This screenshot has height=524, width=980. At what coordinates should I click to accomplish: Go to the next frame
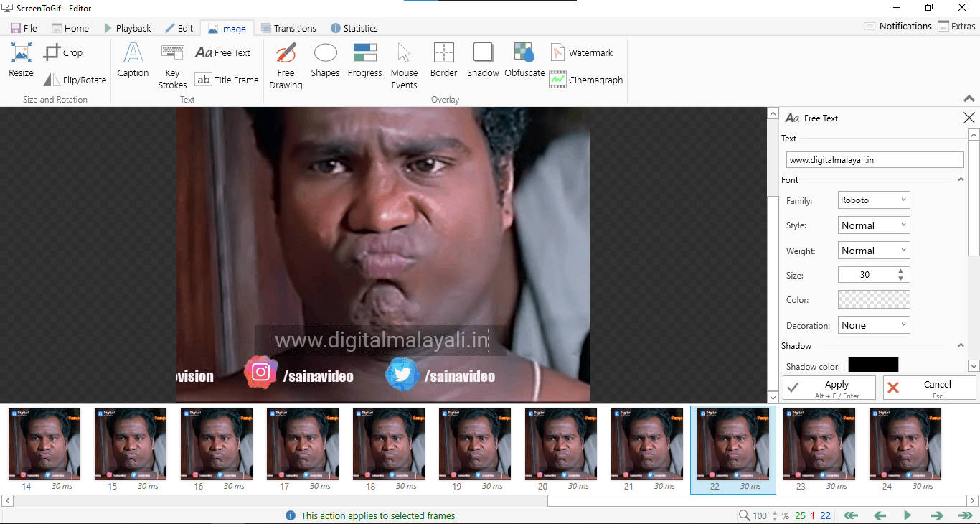coord(936,515)
